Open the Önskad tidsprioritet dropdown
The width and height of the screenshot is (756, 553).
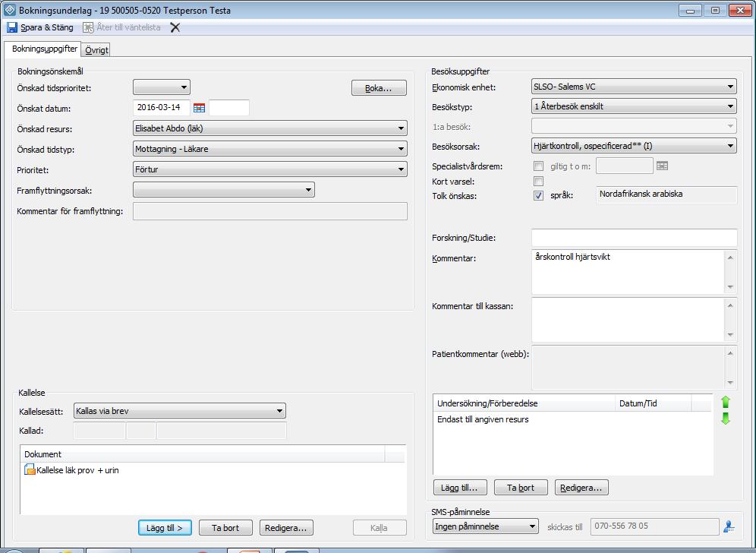tap(162, 87)
